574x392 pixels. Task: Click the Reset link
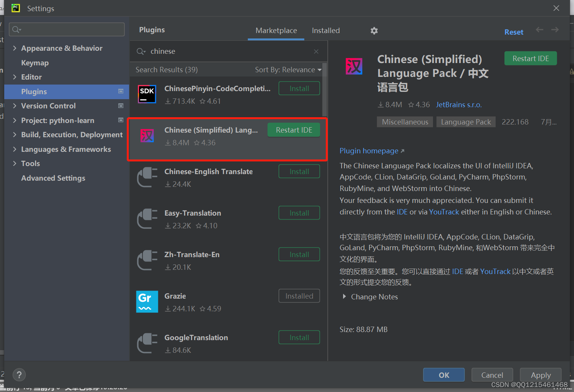click(514, 32)
